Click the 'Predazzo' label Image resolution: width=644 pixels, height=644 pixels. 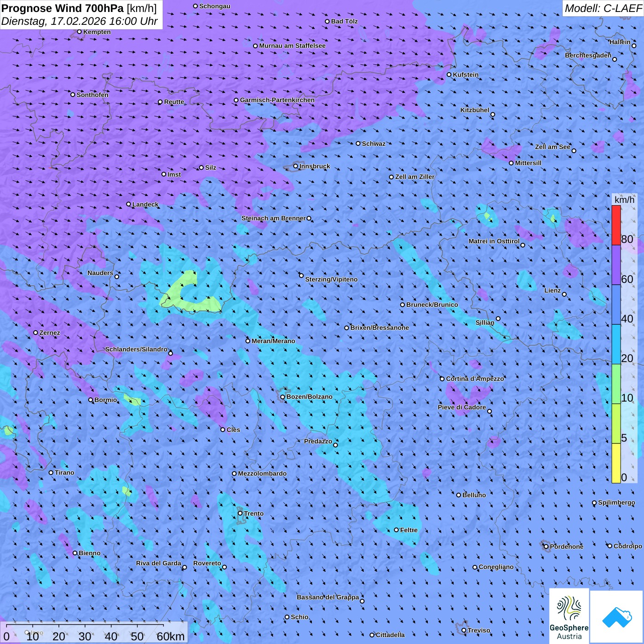coord(318,441)
